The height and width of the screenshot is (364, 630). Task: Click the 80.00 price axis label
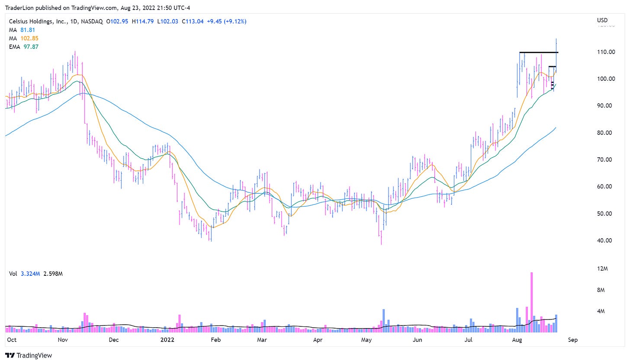click(605, 133)
